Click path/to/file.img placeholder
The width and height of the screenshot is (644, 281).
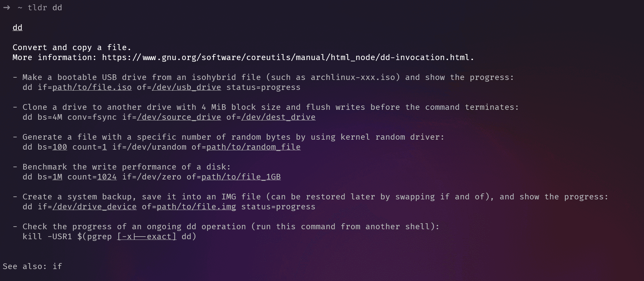(196, 207)
